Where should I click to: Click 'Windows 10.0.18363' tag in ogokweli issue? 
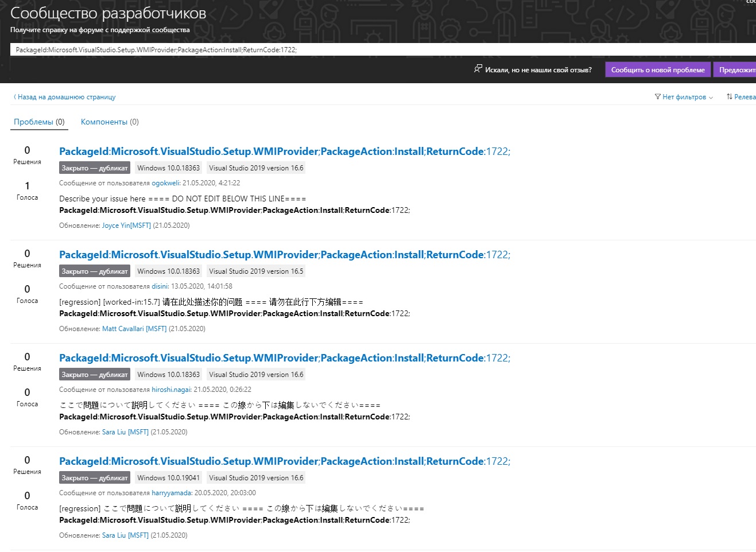[169, 168]
